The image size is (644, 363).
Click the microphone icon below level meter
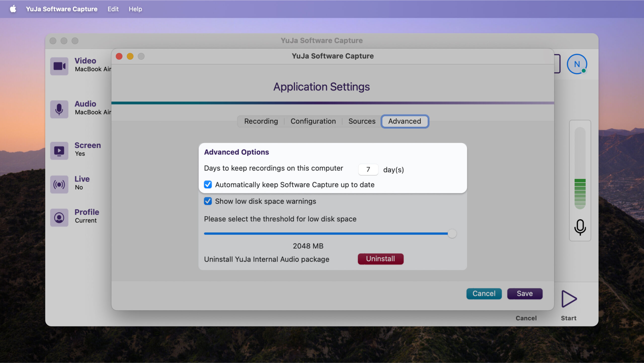tap(580, 227)
